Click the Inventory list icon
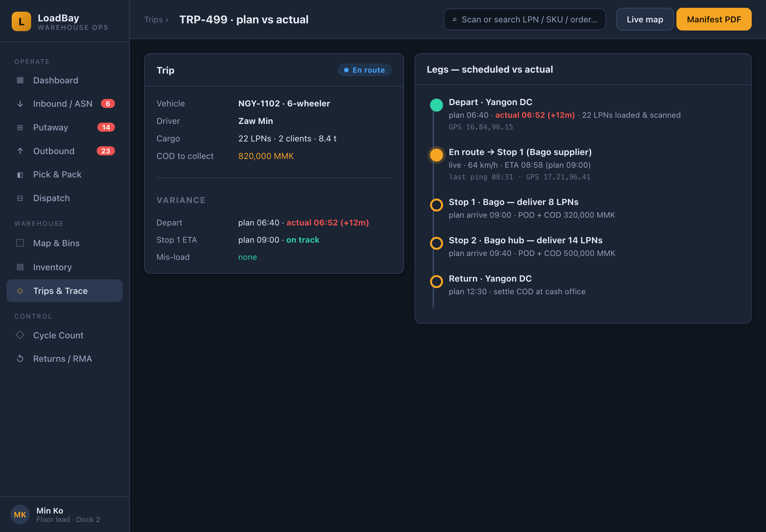Screen dimensions: 766x532 [20, 267]
